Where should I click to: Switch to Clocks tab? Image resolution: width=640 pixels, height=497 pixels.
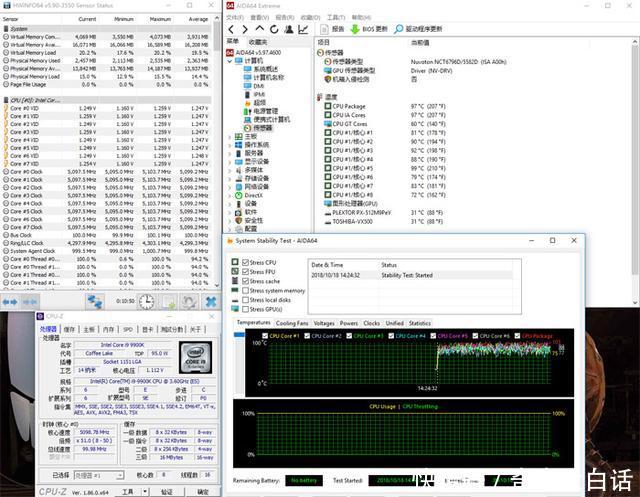(371, 323)
